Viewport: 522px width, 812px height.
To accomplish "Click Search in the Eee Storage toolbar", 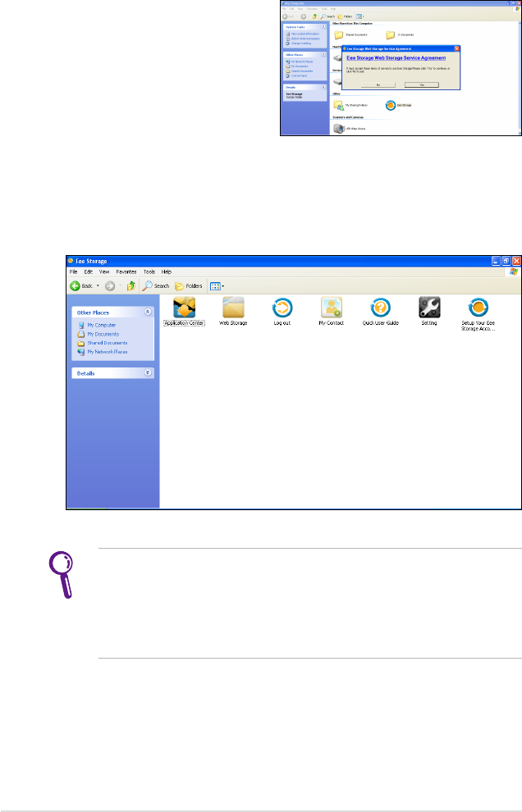I will point(156,286).
